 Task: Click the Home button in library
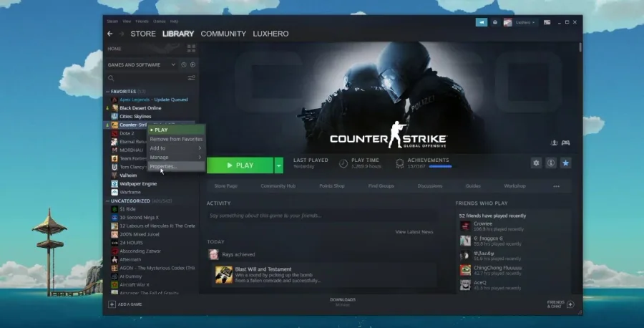[x=114, y=49]
